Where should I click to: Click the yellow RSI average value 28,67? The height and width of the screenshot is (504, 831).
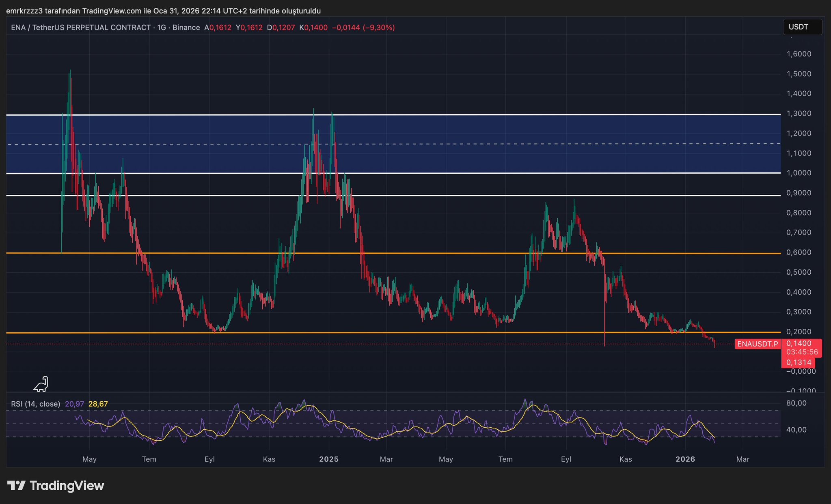98,404
